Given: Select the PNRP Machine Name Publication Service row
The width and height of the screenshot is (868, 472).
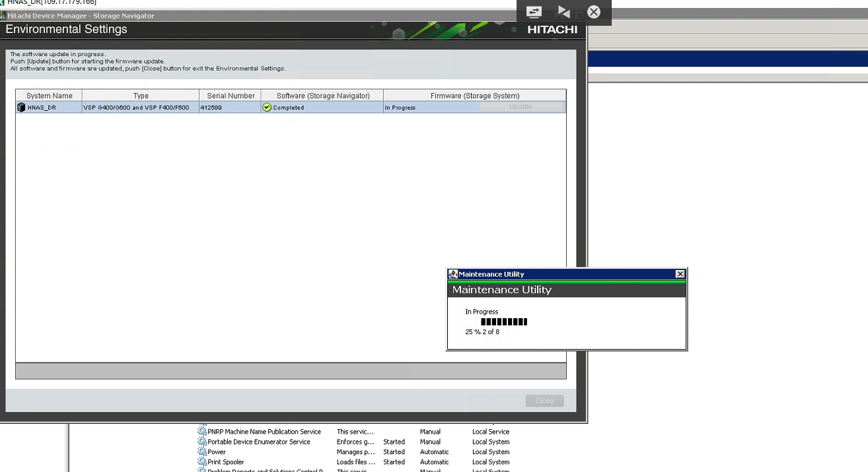Looking at the screenshot, I should point(353,432).
